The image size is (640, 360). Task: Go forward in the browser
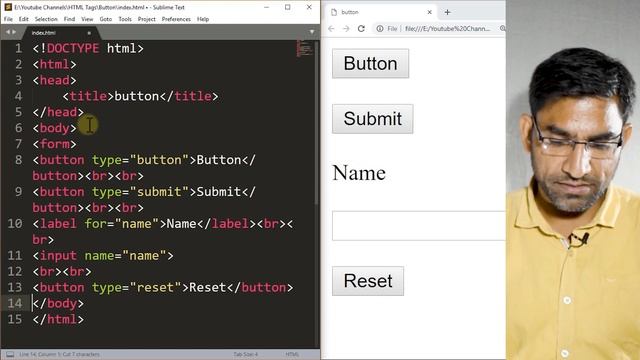pos(346,29)
